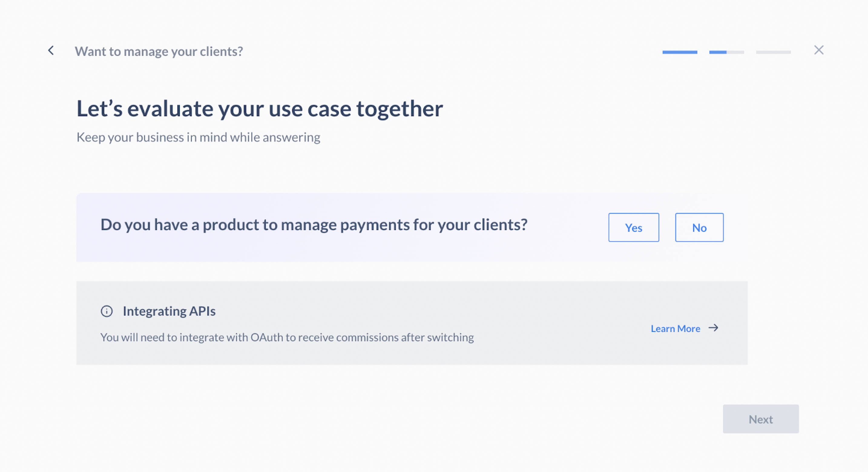Image resolution: width=868 pixels, height=472 pixels.
Task: Click the arrow next to Learn More
Action: pyautogui.click(x=713, y=327)
